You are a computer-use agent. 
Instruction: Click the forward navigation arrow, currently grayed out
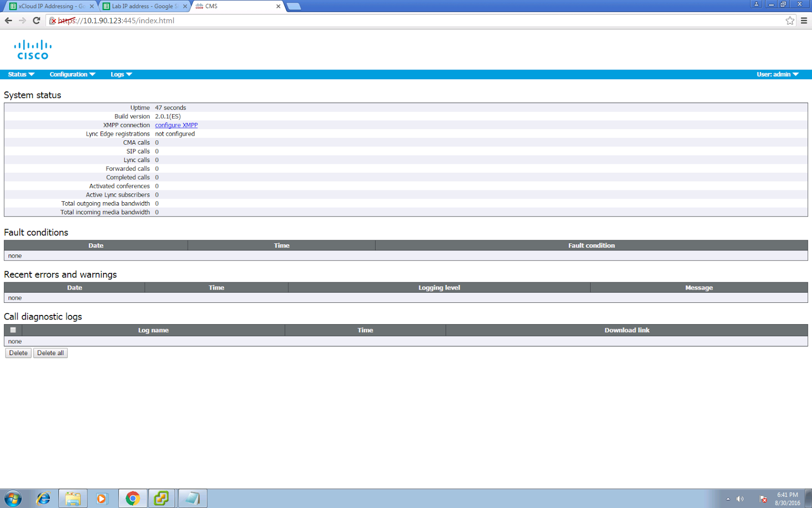pyautogui.click(x=22, y=21)
